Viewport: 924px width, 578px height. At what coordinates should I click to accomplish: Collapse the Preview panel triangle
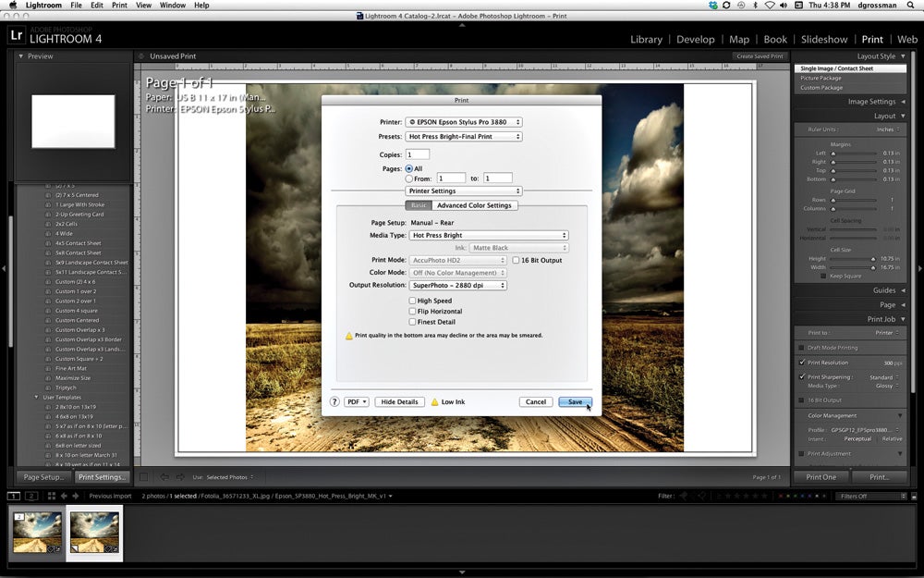[x=21, y=56]
